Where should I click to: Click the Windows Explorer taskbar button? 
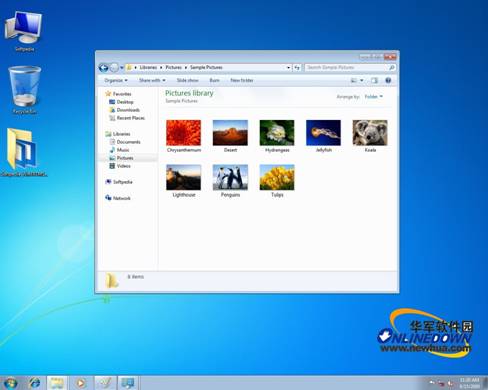coord(57,383)
